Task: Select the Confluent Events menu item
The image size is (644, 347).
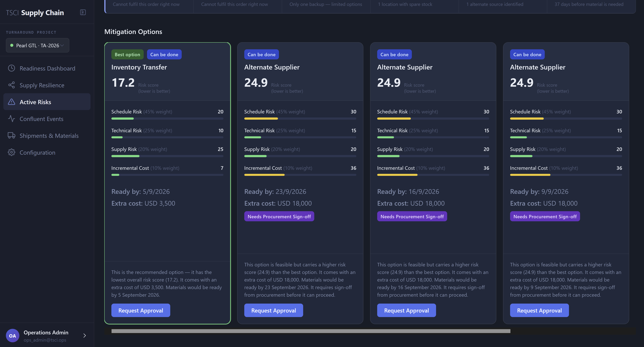Action: 47,119
